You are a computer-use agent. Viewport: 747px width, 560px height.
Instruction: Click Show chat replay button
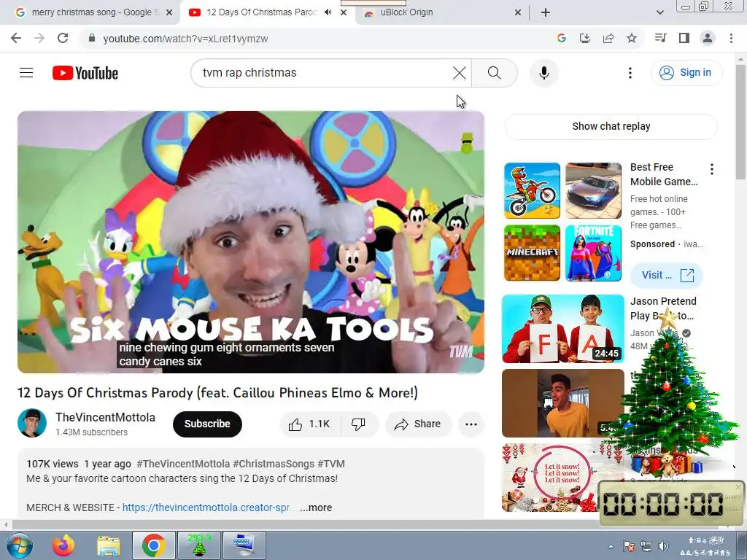pos(611,126)
